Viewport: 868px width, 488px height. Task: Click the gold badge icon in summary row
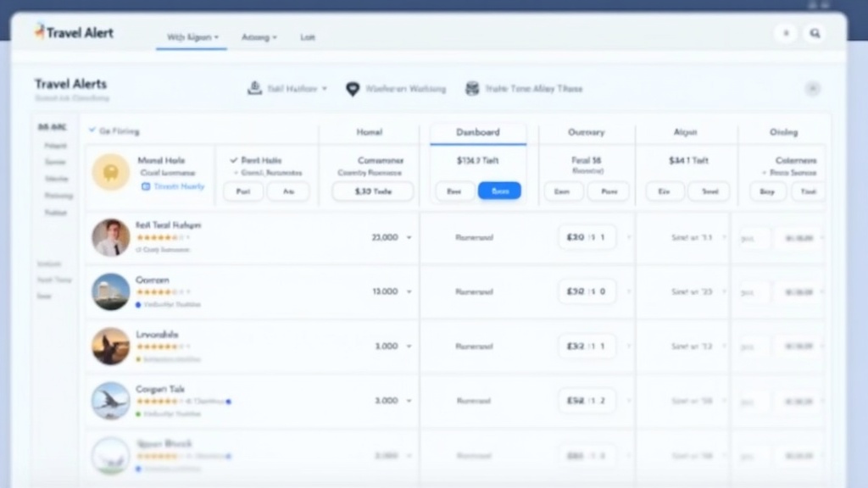111,172
